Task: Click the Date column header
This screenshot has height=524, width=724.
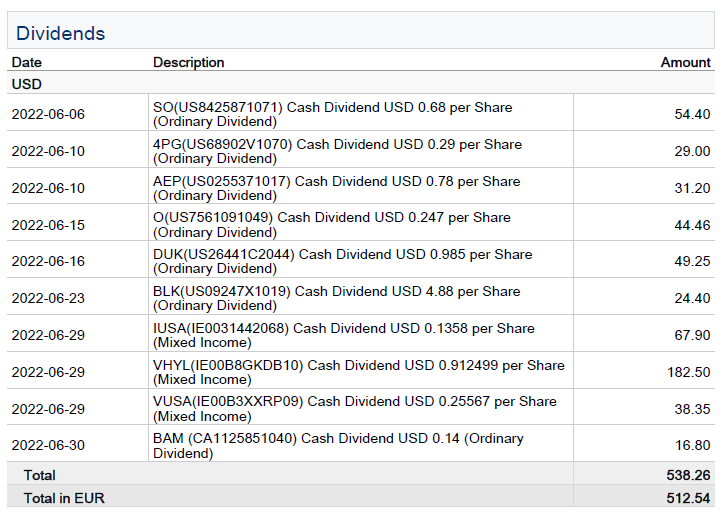Action: (27, 62)
